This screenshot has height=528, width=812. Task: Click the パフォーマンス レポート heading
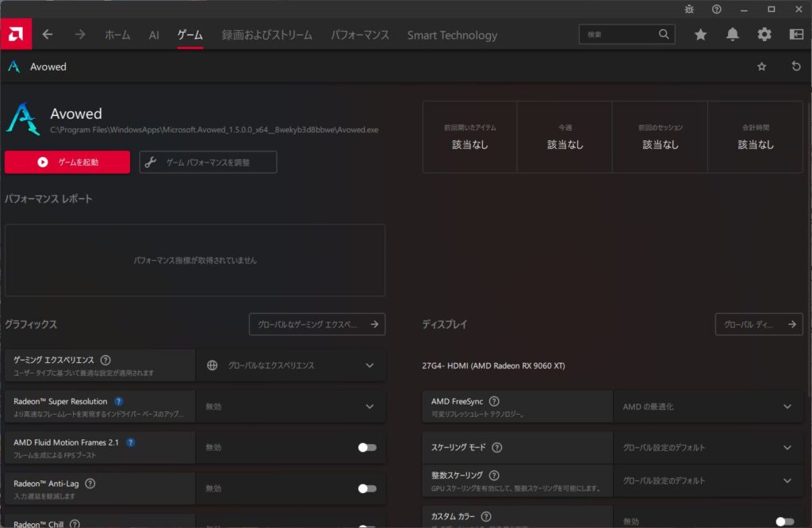point(48,199)
